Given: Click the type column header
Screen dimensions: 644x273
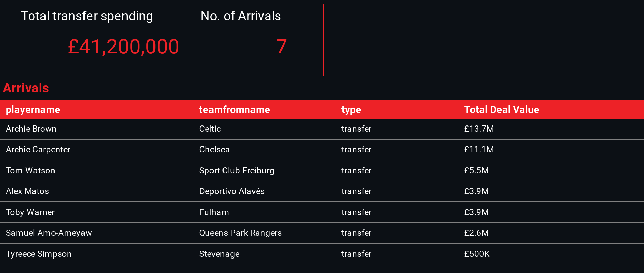Looking at the screenshot, I should click(x=351, y=110).
